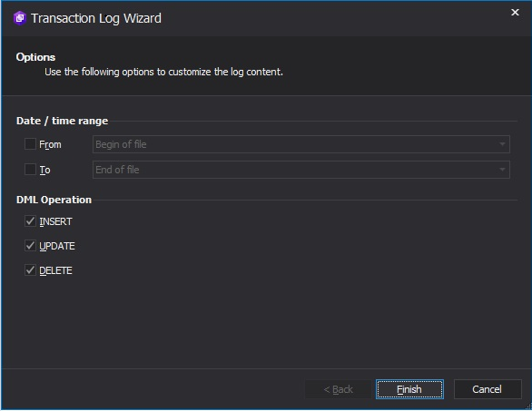Enable the From date checkbox
Image resolution: width=532 pixels, height=411 pixels.
point(30,143)
